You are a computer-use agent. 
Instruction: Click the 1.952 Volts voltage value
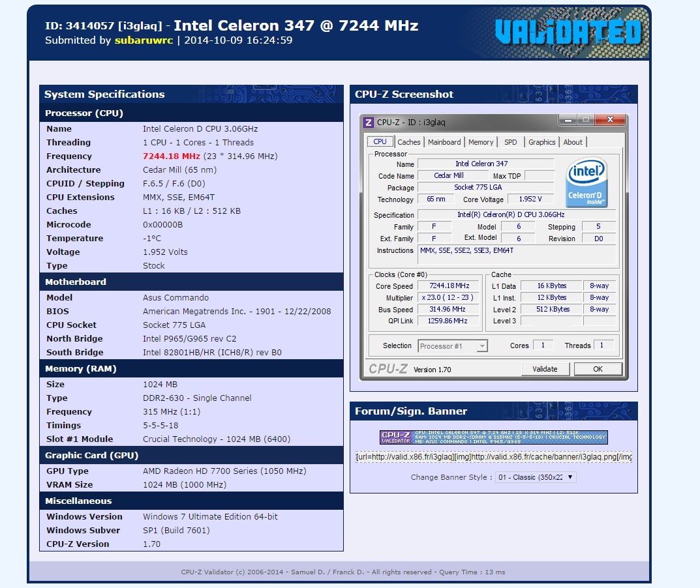(x=165, y=252)
